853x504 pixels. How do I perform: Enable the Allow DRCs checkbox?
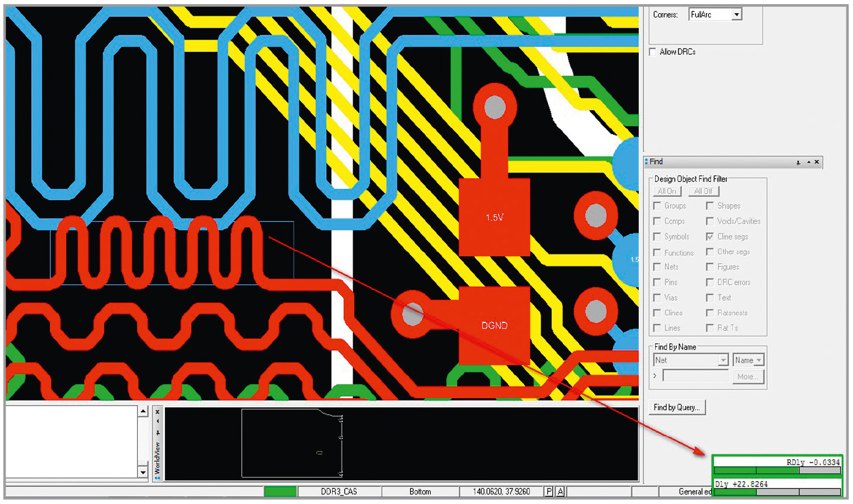click(x=653, y=52)
